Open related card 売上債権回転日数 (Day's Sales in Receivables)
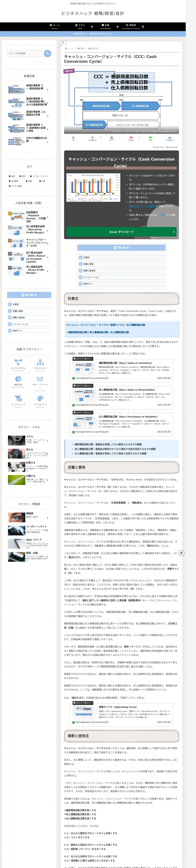 (122, 398)
